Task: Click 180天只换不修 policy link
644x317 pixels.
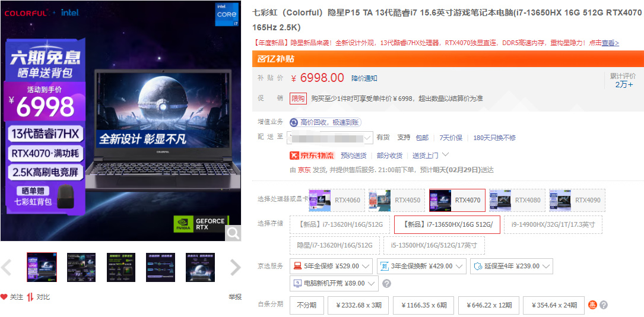Action: point(494,138)
